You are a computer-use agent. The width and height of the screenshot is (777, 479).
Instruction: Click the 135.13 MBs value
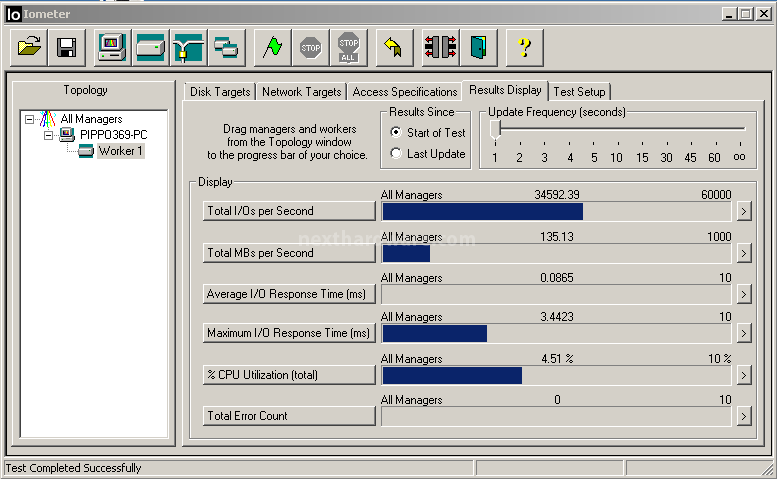click(x=556, y=237)
